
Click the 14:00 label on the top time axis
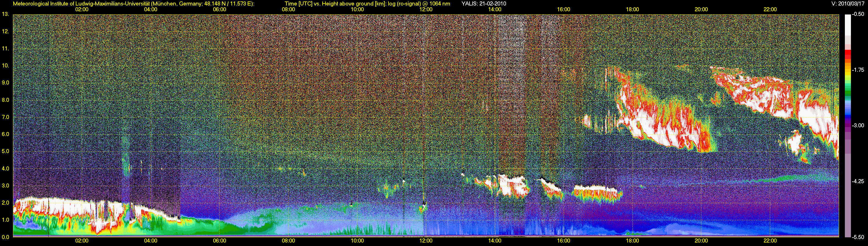point(495,10)
